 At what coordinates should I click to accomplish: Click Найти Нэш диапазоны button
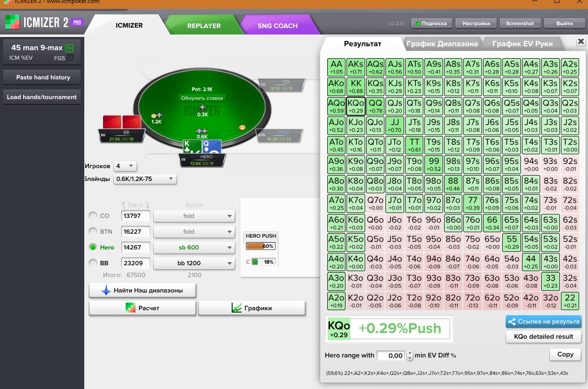[142, 290]
